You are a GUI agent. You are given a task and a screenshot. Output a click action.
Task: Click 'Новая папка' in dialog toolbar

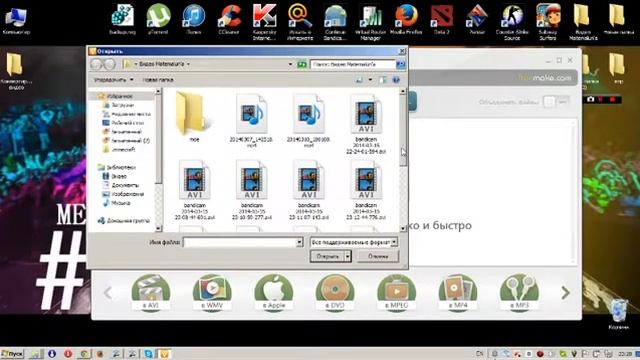158,80
